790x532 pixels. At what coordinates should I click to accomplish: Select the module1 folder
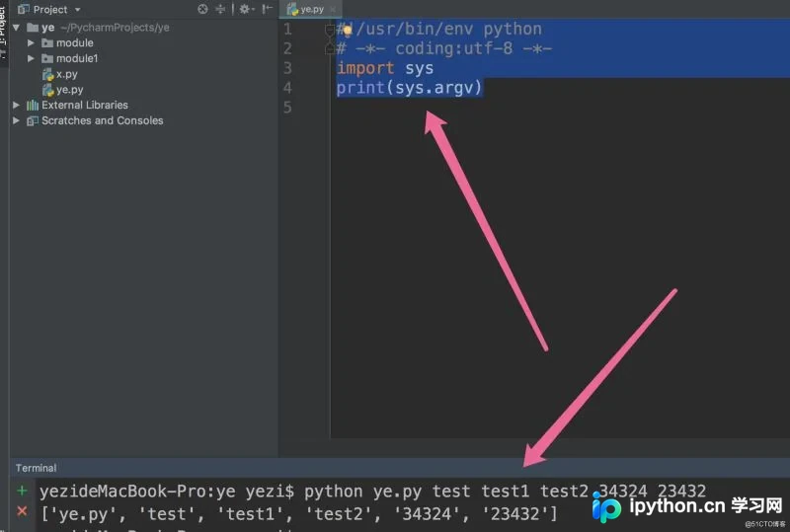point(69,58)
